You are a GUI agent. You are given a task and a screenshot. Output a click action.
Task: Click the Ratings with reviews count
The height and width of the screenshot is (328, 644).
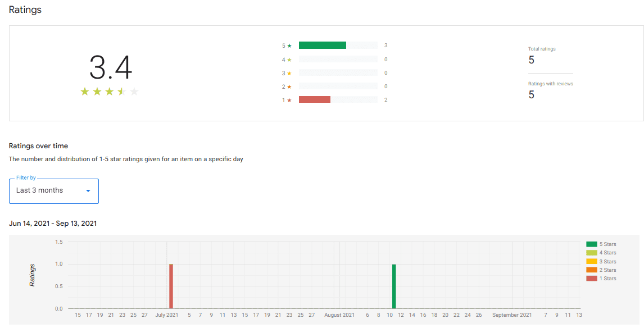[x=531, y=94]
